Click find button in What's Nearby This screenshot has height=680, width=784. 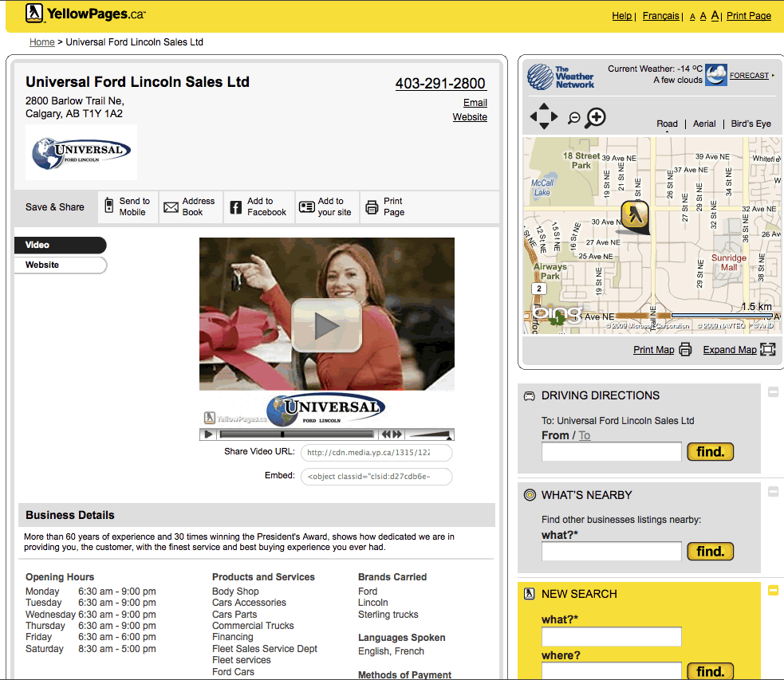pos(710,551)
